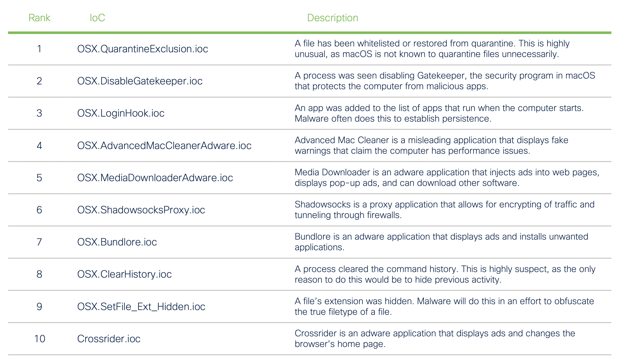Click OSX.SetFile_Ext_Hidden.ioc name
The width and height of the screenshot is (620, 364).
[x=141, y=307]
